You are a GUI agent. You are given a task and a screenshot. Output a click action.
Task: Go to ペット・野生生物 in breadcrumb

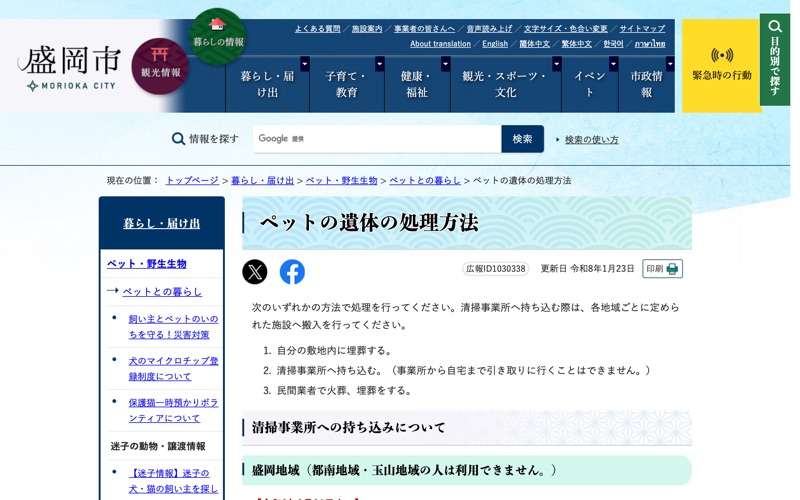341,180
